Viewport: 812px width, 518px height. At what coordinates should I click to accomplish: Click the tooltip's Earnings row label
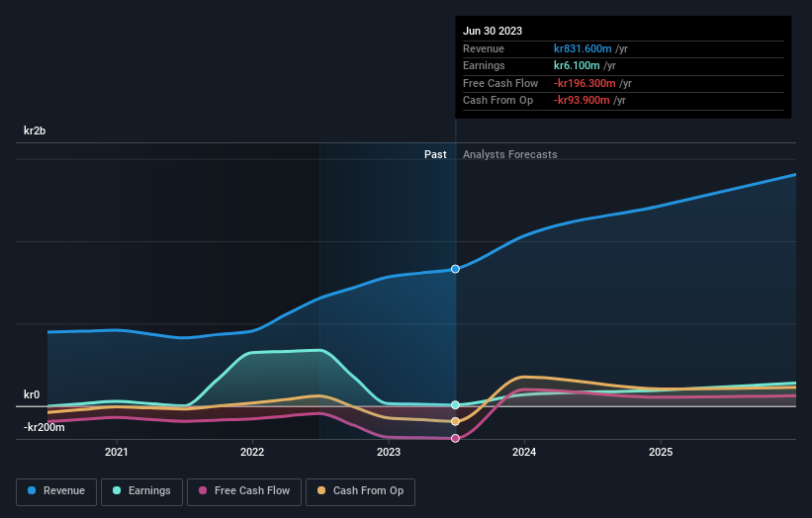(484, 65)
